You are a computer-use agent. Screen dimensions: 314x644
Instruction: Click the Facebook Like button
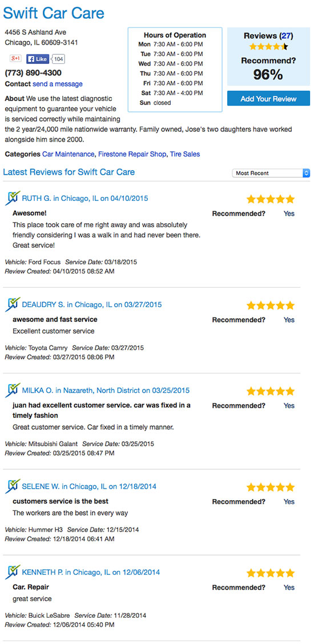(x=38, y=59)
